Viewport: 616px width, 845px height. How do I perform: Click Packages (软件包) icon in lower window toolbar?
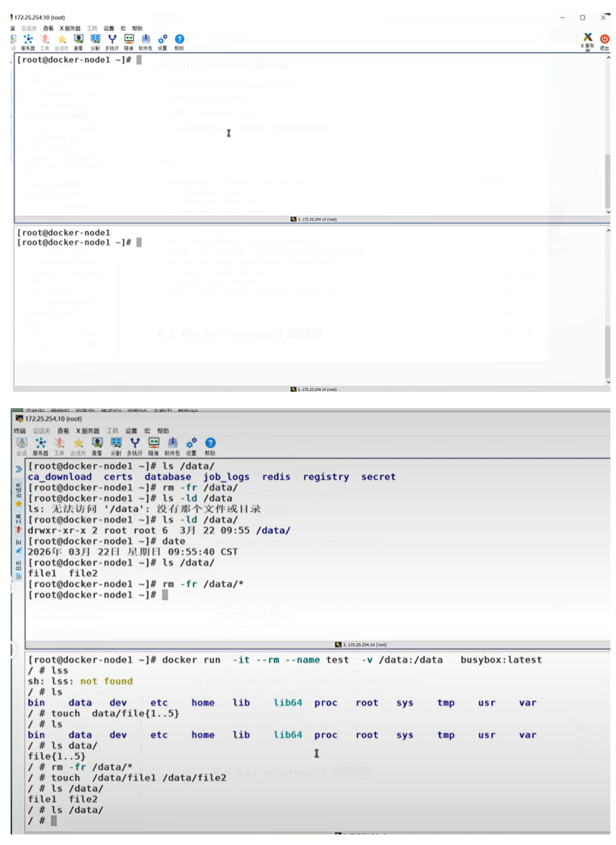(172, 446)
